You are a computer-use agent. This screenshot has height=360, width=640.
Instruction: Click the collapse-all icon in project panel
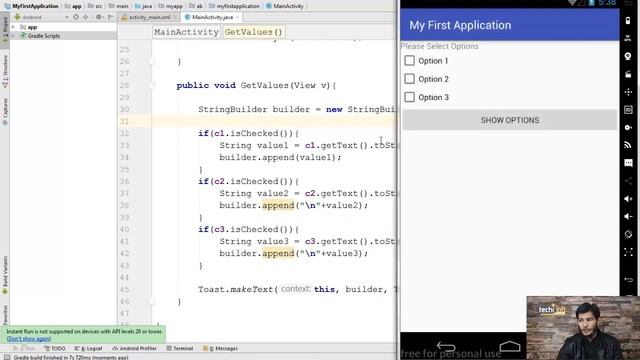coord(86,17)
